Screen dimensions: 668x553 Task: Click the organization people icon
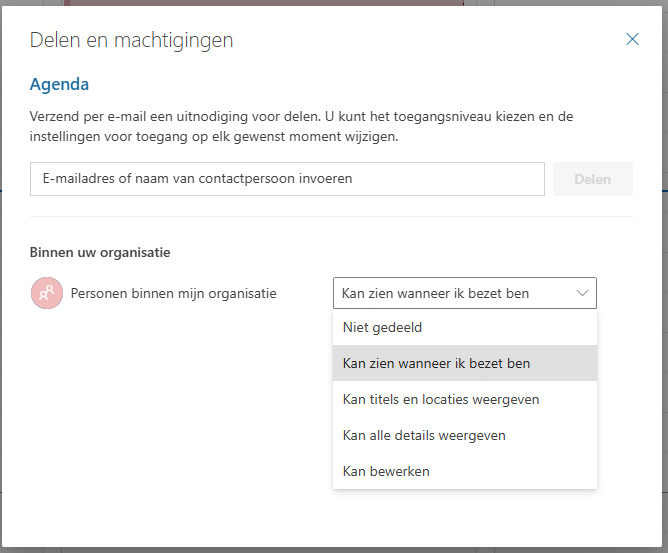pos(46,294)
